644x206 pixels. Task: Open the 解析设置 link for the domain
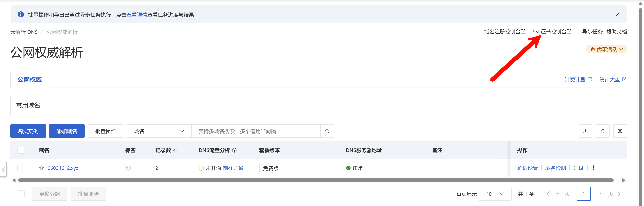527,168
